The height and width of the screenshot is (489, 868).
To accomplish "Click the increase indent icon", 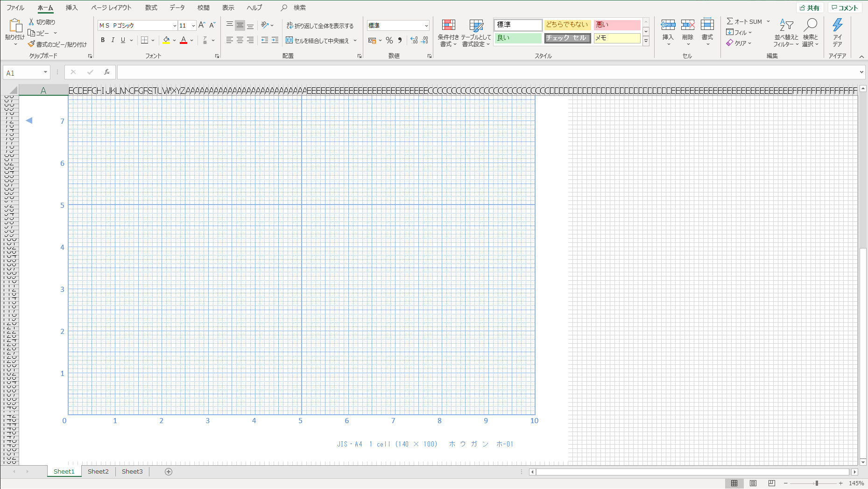I will pos(275,40).
